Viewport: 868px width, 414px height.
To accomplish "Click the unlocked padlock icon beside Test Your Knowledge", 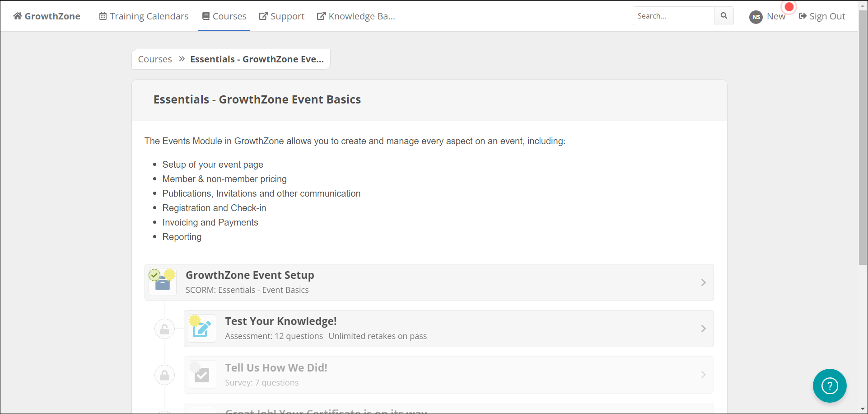I will [164, 329].
